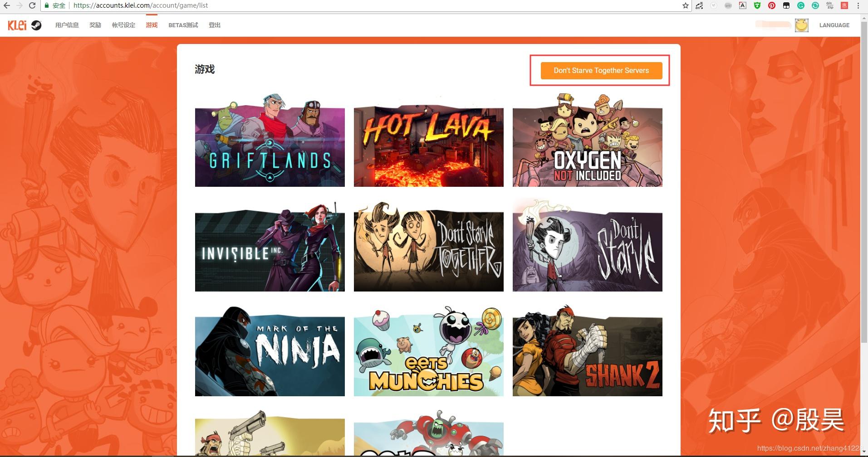
Task: Reload the page with the refresh icon
Action: click(x=32, y=5)
